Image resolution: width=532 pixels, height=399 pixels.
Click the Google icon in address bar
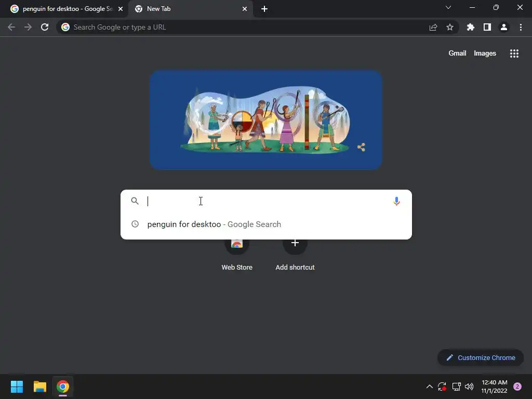point(65,27)
